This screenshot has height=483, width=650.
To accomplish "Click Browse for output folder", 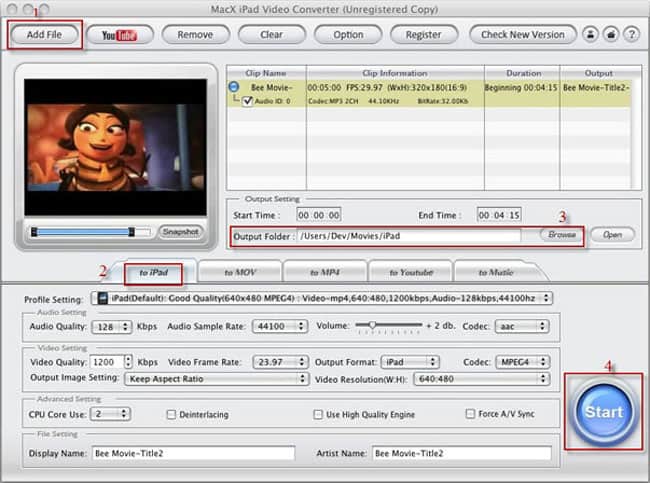I will [x=562, y=235].
